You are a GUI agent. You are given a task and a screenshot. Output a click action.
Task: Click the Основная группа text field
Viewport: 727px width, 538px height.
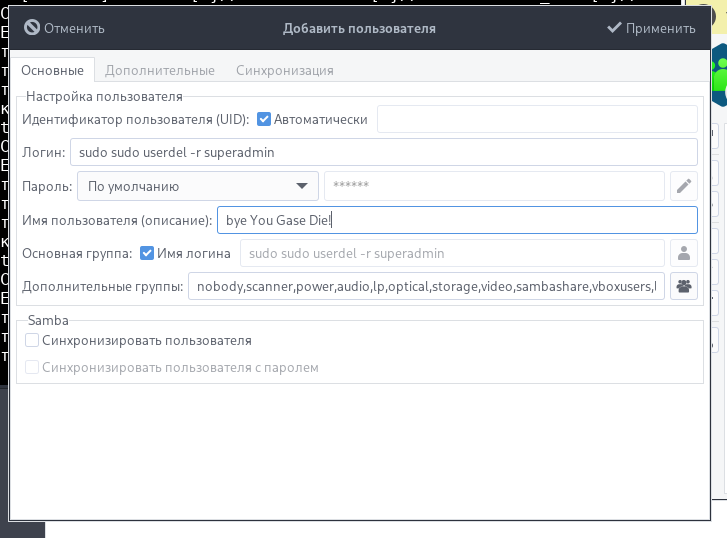(452, 254)
